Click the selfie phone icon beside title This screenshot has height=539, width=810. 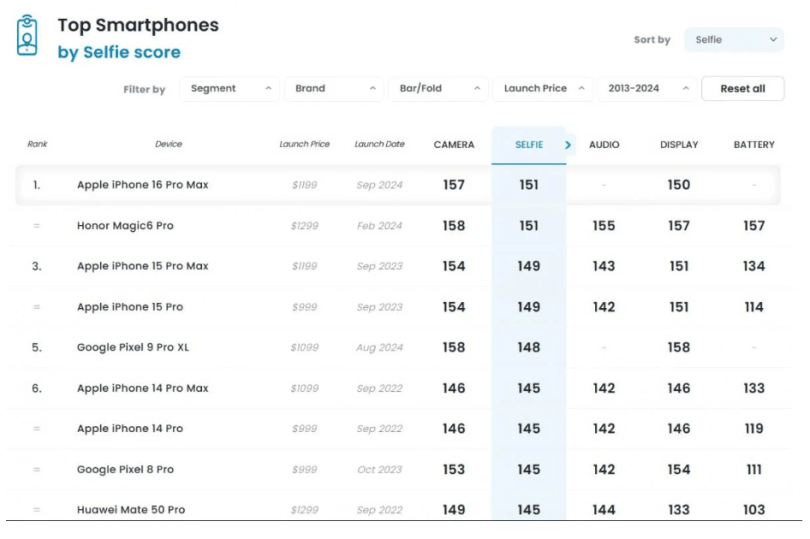tap(27, 35)
